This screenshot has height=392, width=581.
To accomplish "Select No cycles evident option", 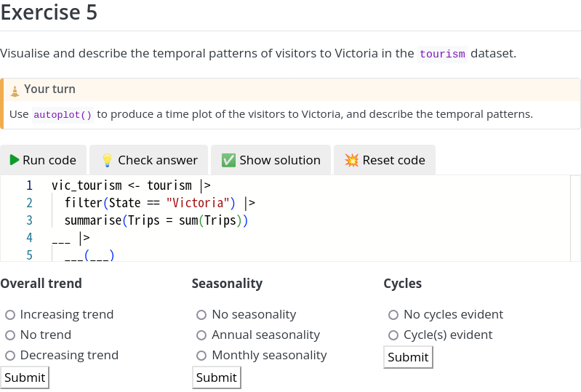I will point(393,315).
